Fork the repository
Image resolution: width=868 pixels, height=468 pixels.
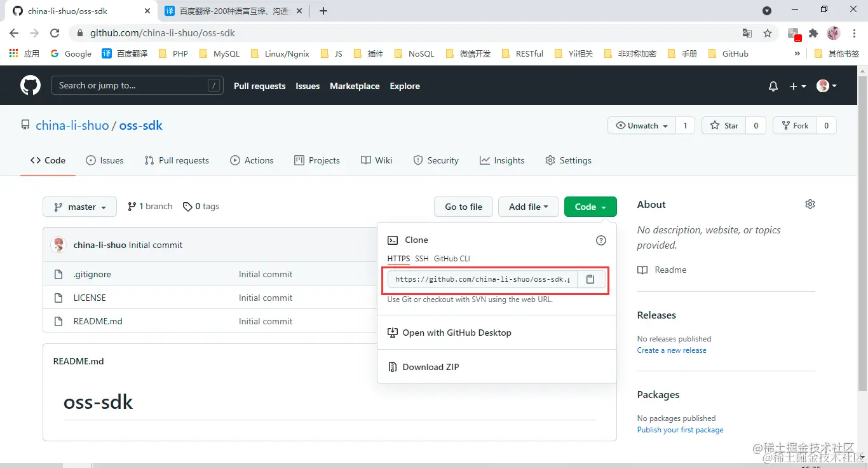coord(794,126)
